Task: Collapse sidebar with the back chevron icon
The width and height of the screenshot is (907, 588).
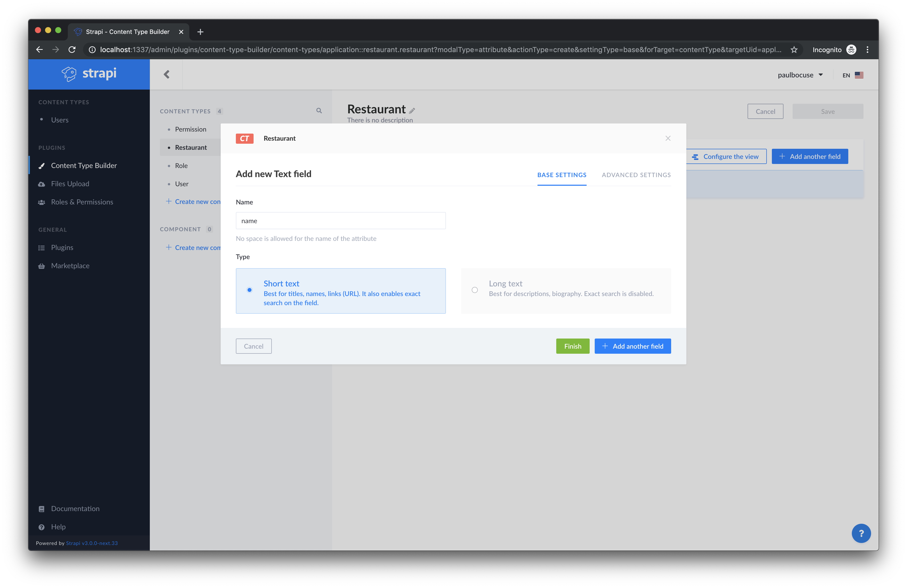Action: click(167, 74)
